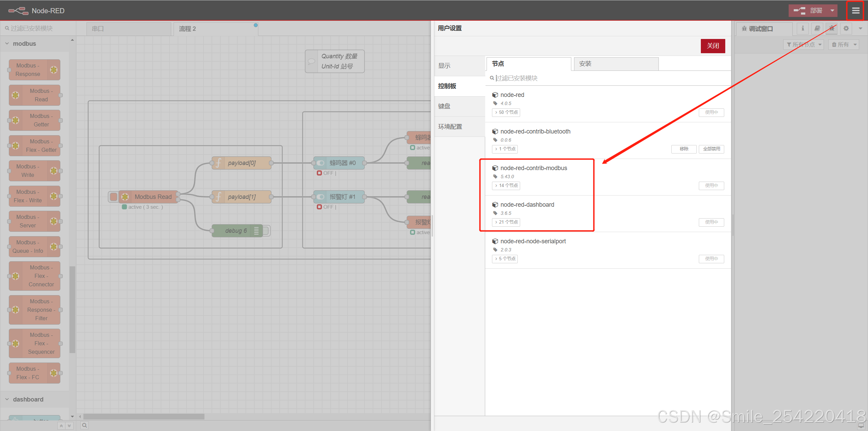868x431 pixels.
Task: Open the 环境配置 environment settings section
Action: (x=460, y=127)
